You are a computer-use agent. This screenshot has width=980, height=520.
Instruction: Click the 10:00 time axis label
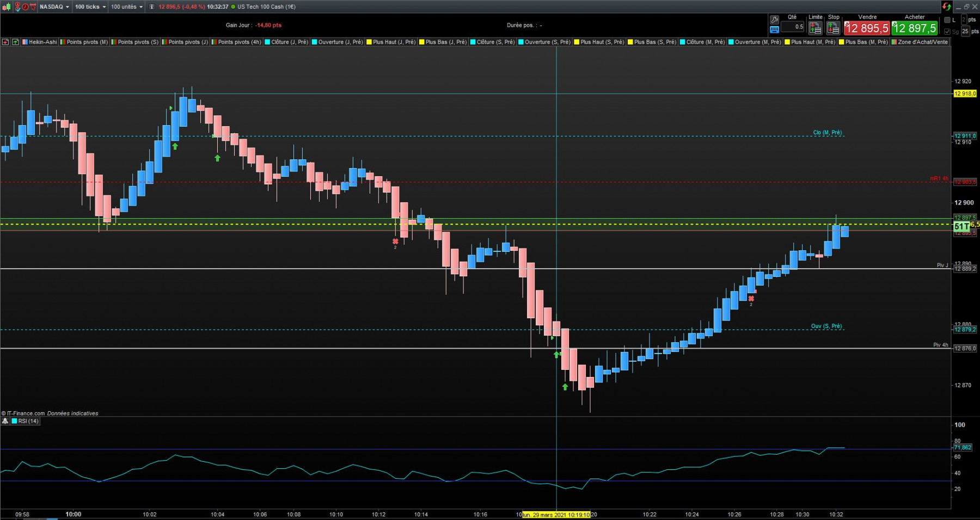[x=73, y=514]
